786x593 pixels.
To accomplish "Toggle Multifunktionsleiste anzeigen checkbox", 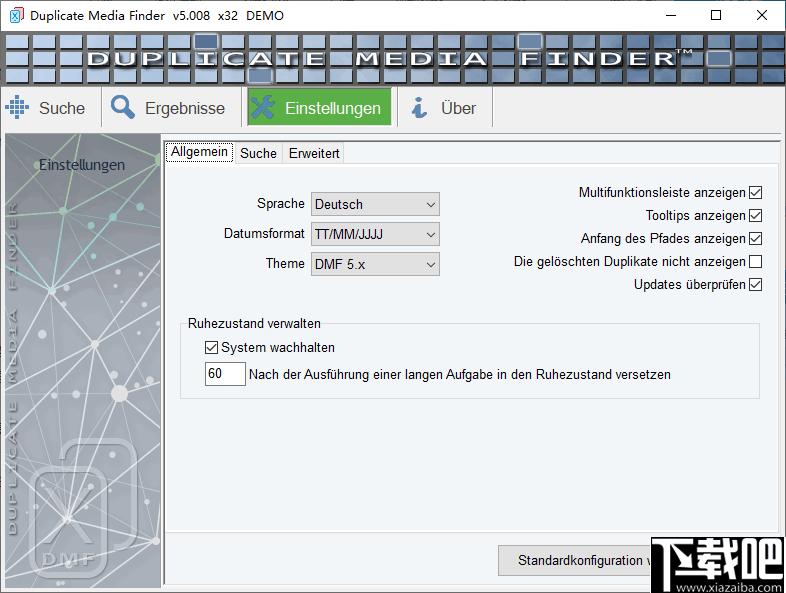I will click(x=755, y=192).
